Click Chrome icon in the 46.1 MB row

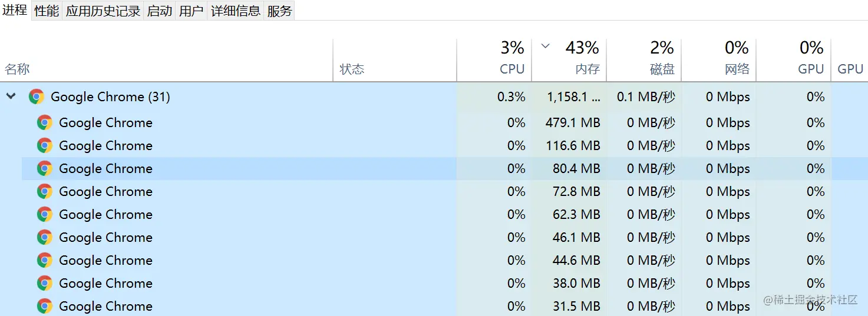point(45,237)
